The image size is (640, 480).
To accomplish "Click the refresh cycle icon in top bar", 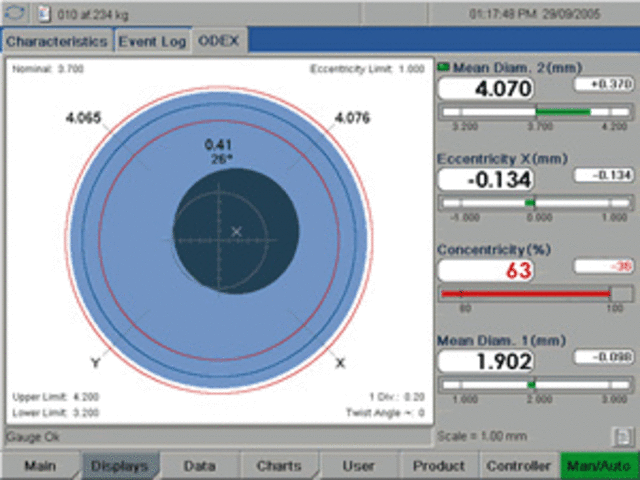I will (15, 14).
